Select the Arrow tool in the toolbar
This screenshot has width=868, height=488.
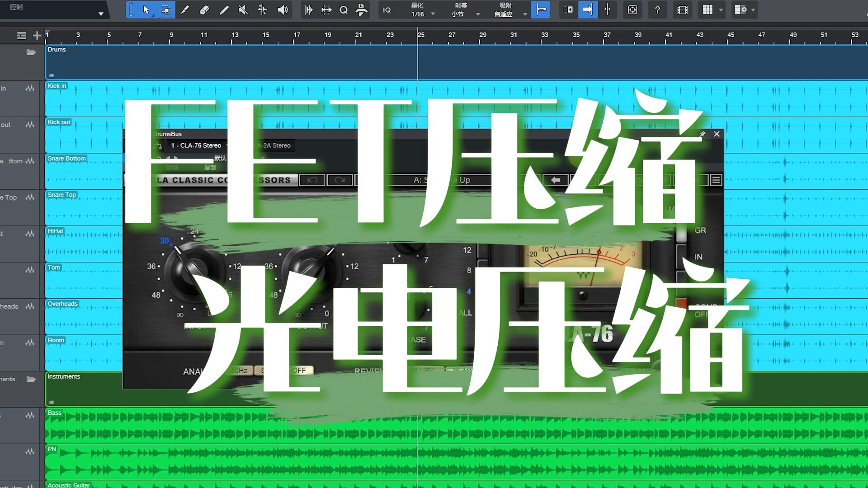[x=146, y=10]
